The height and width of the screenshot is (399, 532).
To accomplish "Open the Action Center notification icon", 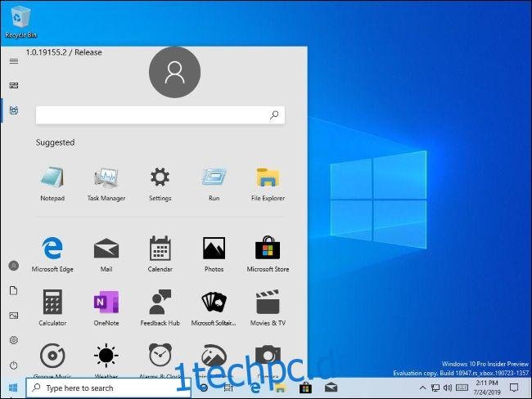I will tap(514, 388).
